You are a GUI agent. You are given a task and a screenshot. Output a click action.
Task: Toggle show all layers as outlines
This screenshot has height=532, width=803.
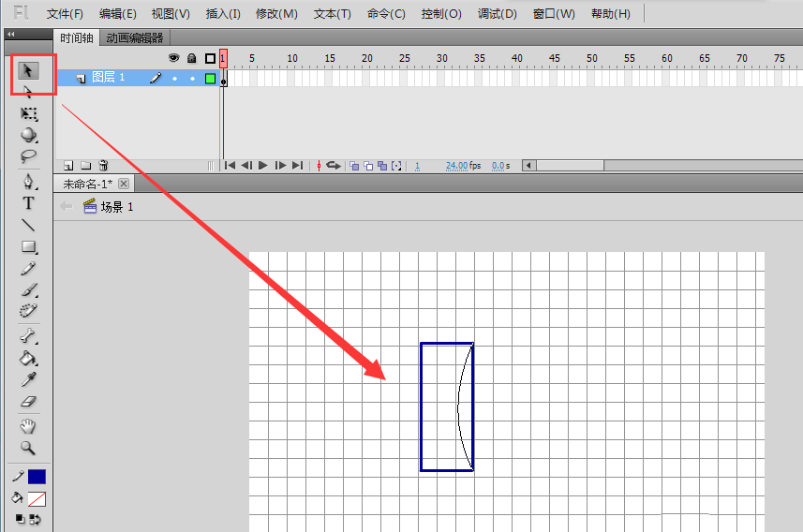click(x=210, y=58)
